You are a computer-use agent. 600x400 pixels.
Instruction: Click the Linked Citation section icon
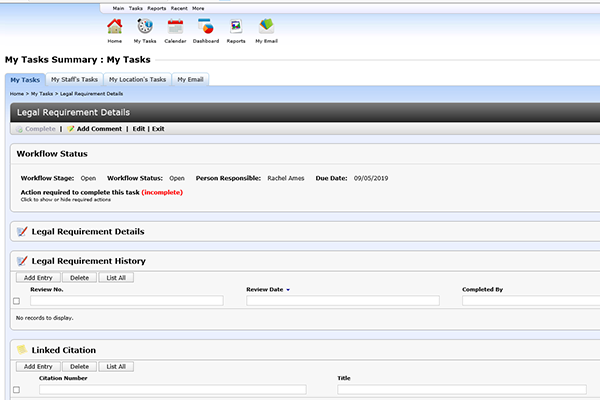click(x=22, y=350)
